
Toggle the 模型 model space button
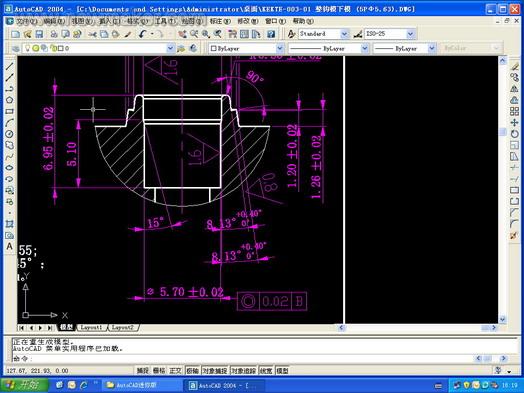click(282, 371)
